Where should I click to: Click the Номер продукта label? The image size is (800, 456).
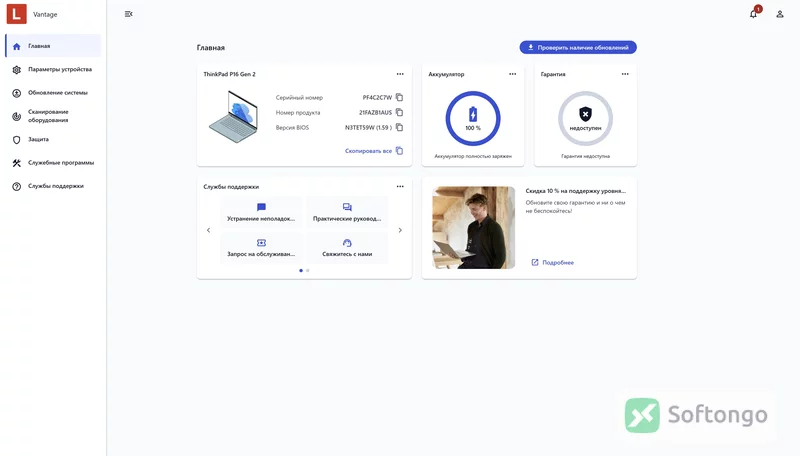click(x=298, y=112)
